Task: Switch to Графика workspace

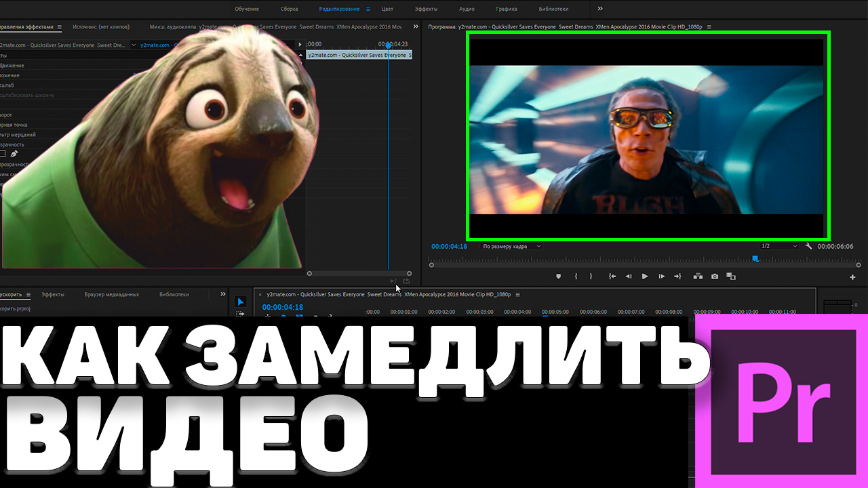Action: [506, 9]
